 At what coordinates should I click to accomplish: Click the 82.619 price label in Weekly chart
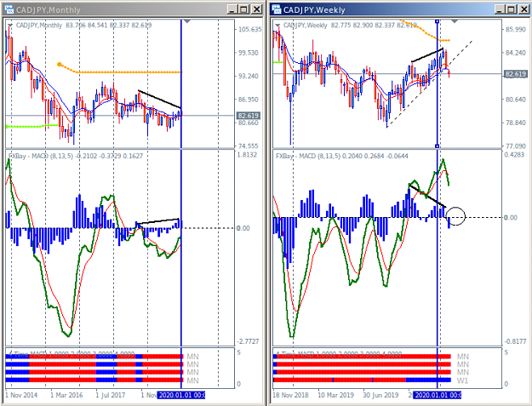516,74
